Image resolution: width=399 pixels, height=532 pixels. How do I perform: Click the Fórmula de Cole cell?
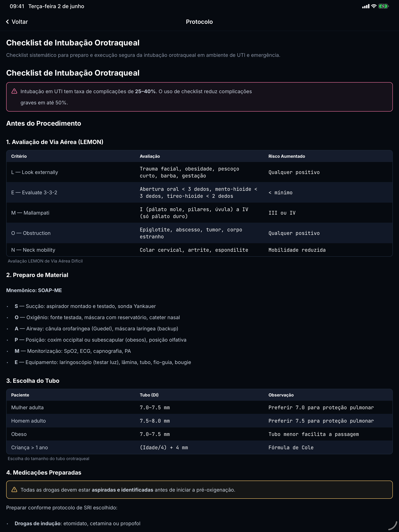[291, 448]
